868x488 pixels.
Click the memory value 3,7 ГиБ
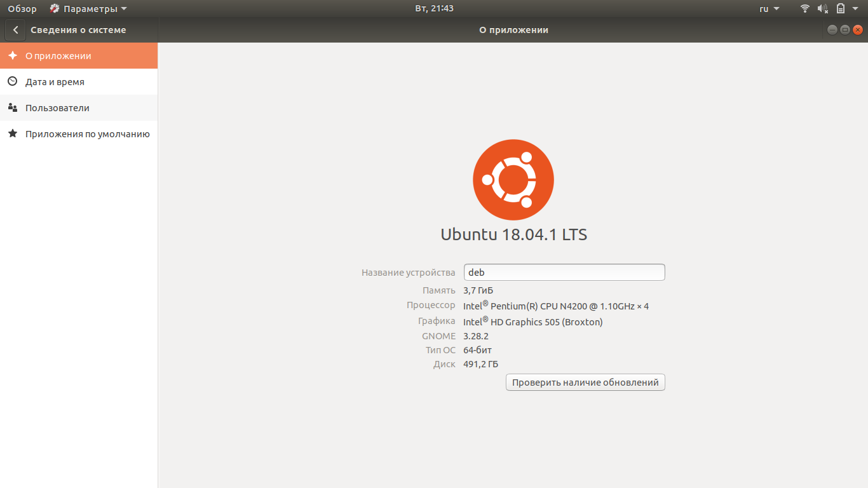pyautogui.click(x=478, y=290)
